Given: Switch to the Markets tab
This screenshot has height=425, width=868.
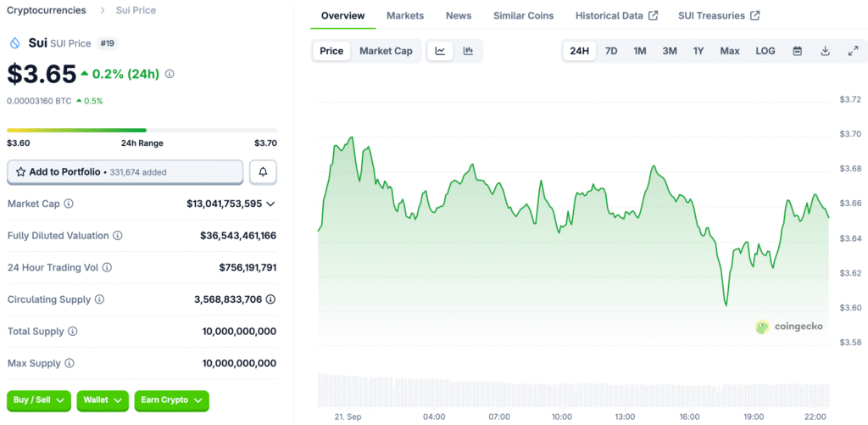Looking at the screenshot, I should pyautogui.click(x=405, y=15).
